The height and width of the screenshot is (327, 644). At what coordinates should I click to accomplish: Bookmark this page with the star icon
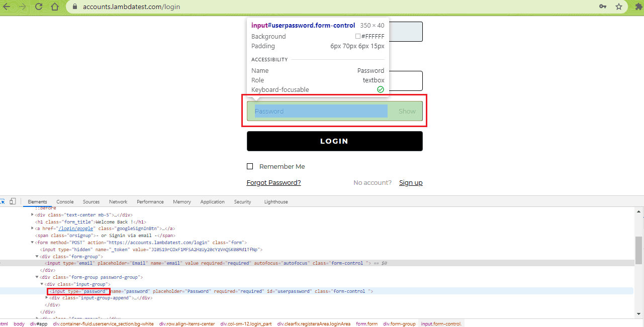(619, 7)
